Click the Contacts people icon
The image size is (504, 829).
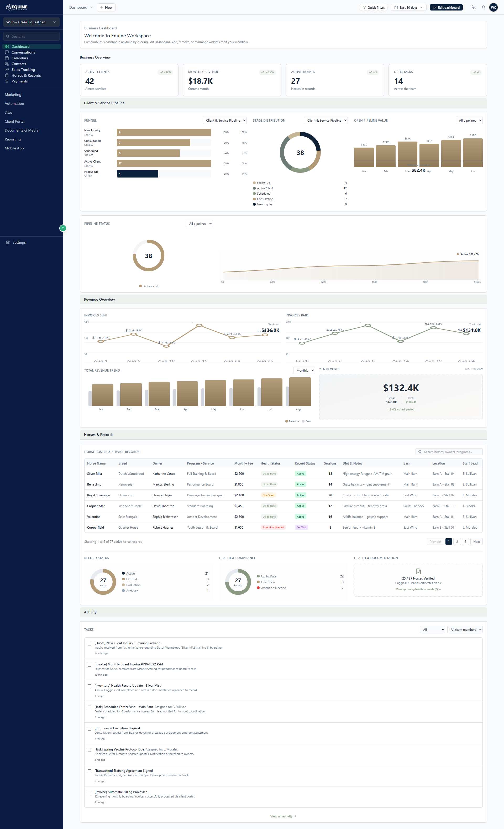pos(7,64)
